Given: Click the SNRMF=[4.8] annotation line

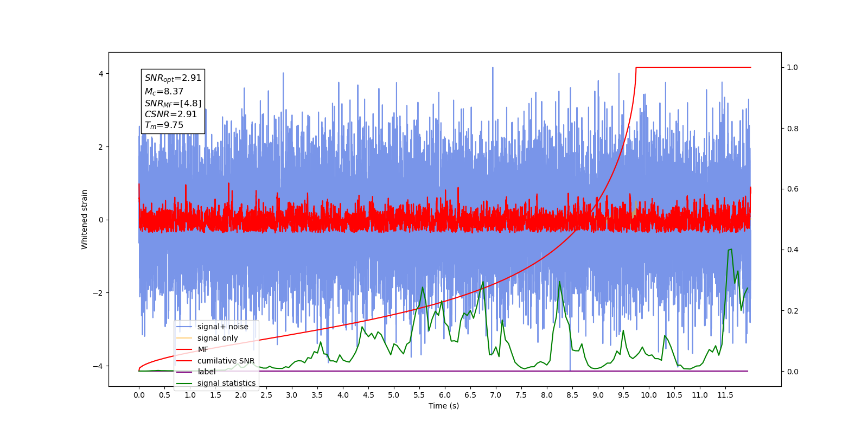Looking at the screenshot, I should [173, 103].
